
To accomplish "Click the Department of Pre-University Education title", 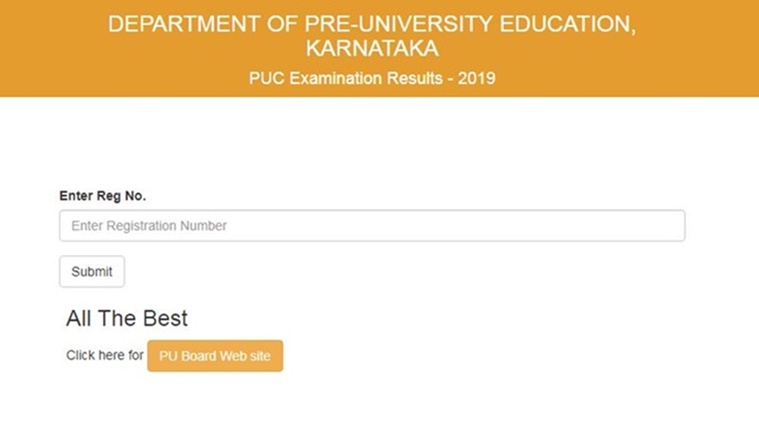I will pyautogui.click(x=372, y=25).
